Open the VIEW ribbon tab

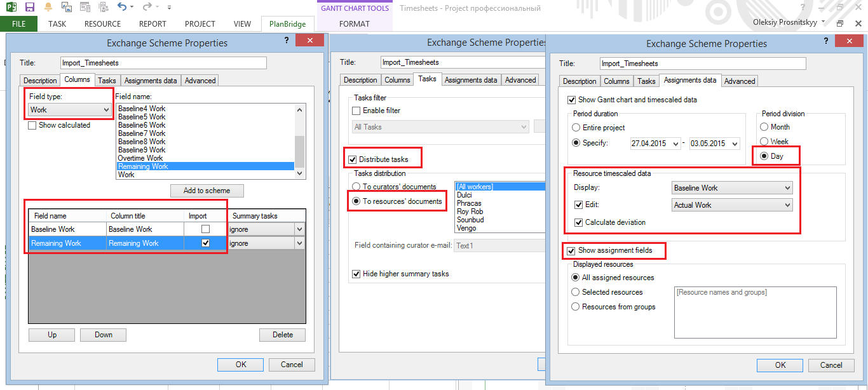(242, 24)
